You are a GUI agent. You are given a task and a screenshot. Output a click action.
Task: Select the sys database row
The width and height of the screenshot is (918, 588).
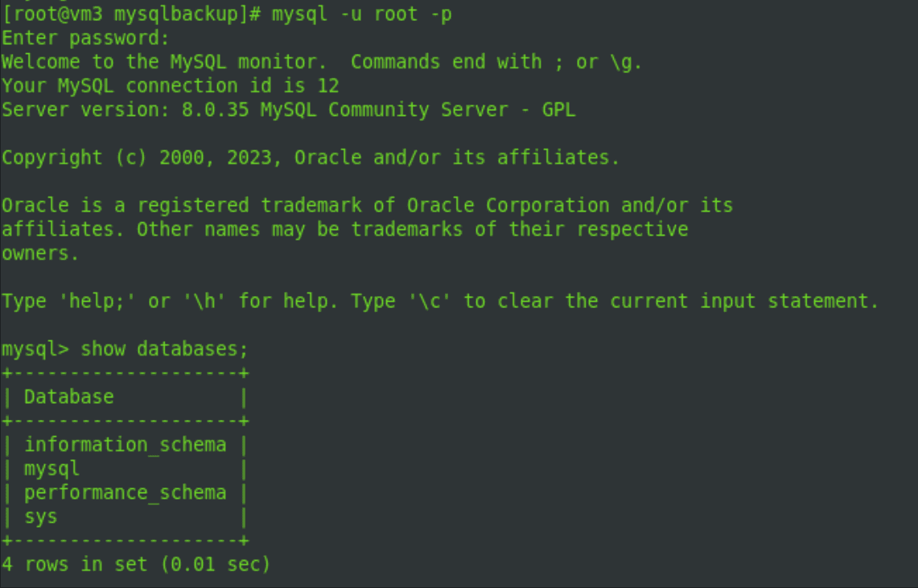coord(40,516)
